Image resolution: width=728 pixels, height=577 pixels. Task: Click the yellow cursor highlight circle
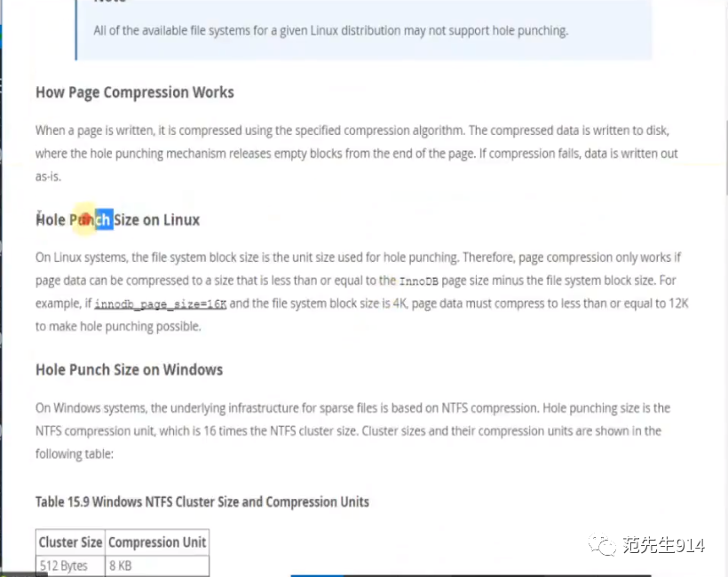[85, 218]
